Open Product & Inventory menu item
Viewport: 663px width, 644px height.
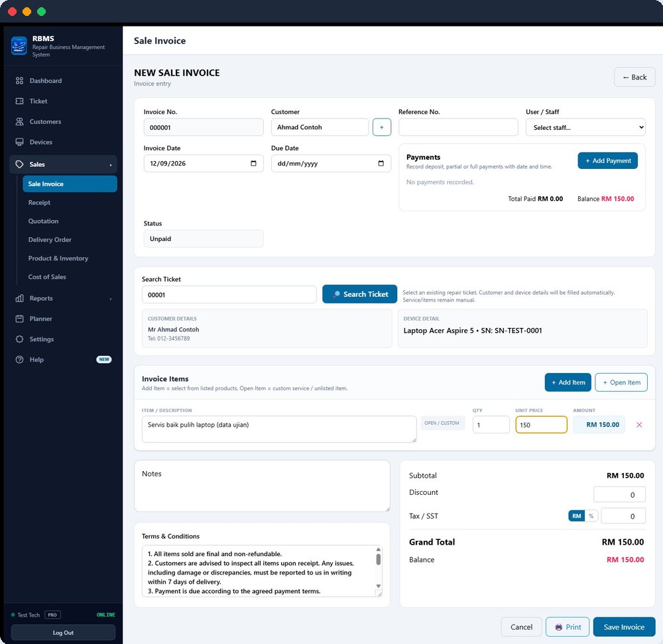click(x=58, y=258)
